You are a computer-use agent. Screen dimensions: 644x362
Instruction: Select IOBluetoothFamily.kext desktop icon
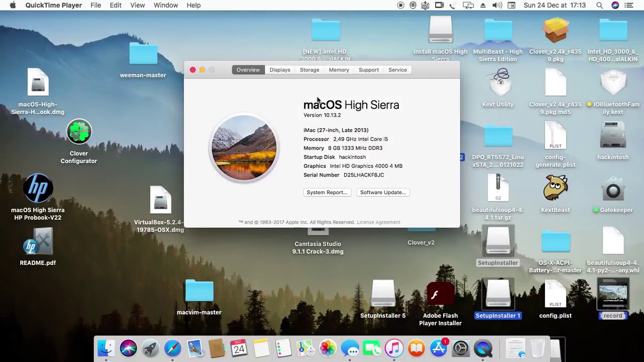coord(613,83)
